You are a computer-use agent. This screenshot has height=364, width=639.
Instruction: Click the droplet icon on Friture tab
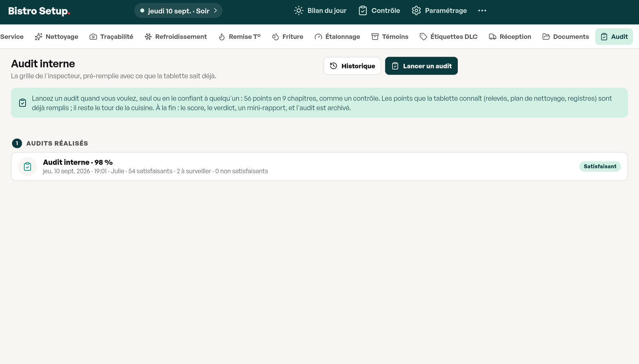coord(275,37)
